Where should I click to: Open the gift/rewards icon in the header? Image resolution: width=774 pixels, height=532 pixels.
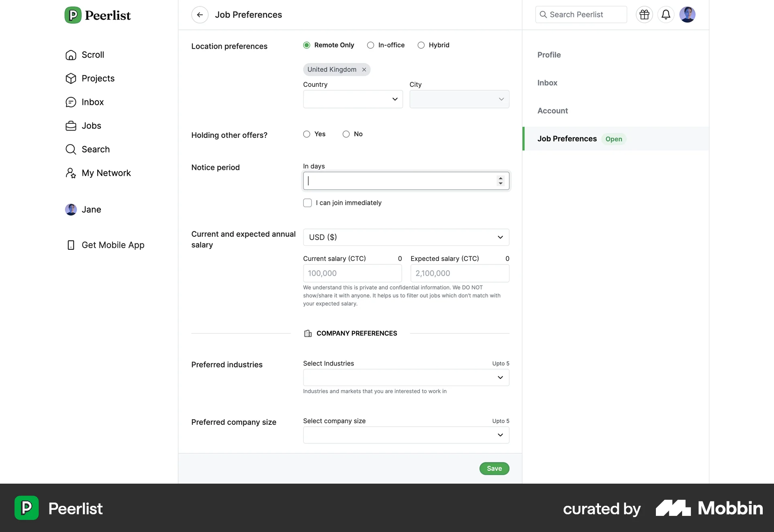[x=644, y=15]
